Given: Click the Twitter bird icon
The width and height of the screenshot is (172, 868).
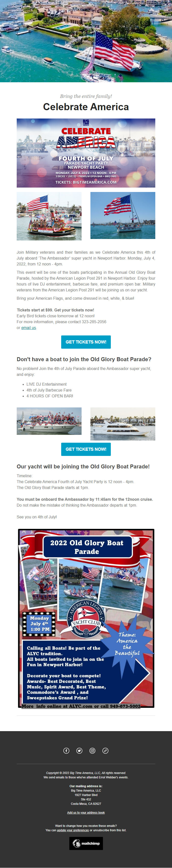Looking at the screenshot, I should coord(79,750).
